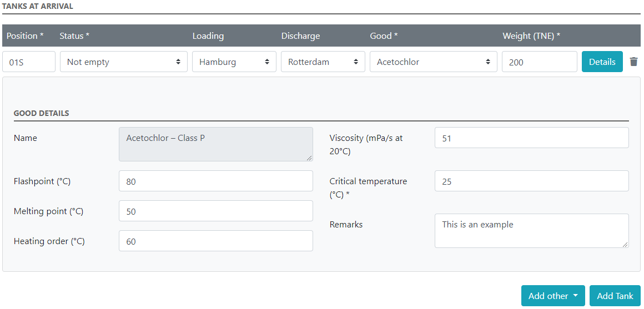
Task: Click the Flashpoint field containing 80
Action: [x=215, y=181]
